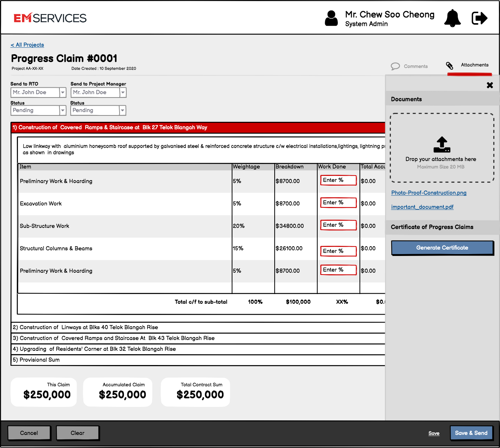Image resolution: width=500 pixels, height=448 pixels.
Task: Expand section 5 Provisional Sum
Action: pos(198,360)
